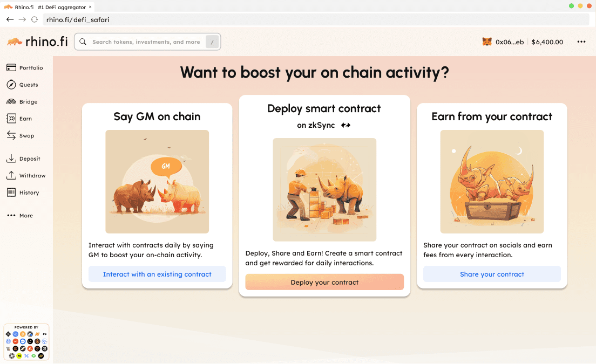The height and width of the screenshot is (364, 596).
Task: Focus the search tokens input field
Action: tap(147, 42)
